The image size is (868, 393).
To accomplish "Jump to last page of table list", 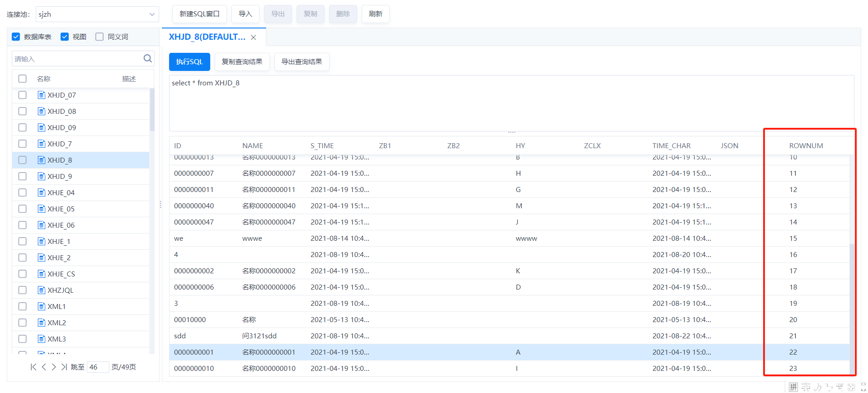I will coord(64,367).
